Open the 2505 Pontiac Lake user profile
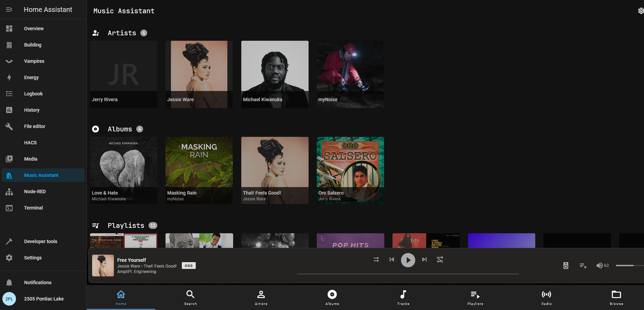644x310 pixels. pyautogui.click(x=43, y=299)
